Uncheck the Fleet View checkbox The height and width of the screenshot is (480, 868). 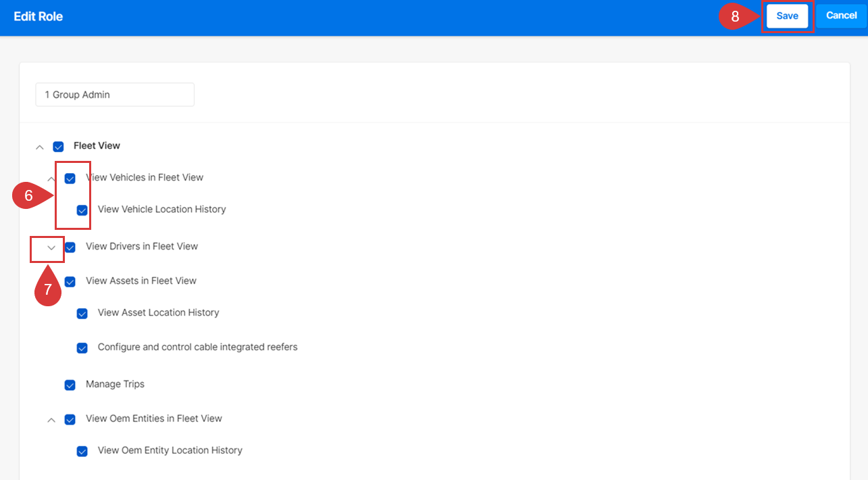click(58, 147)
